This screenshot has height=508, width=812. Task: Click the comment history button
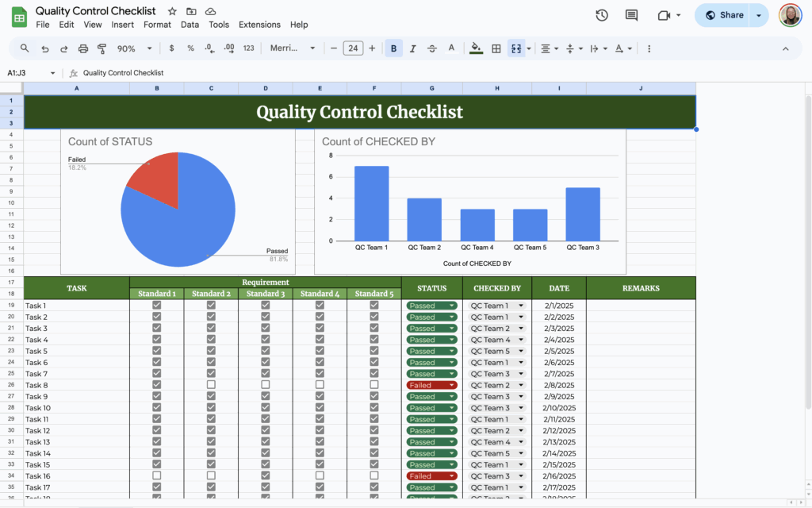coord(631,14)
